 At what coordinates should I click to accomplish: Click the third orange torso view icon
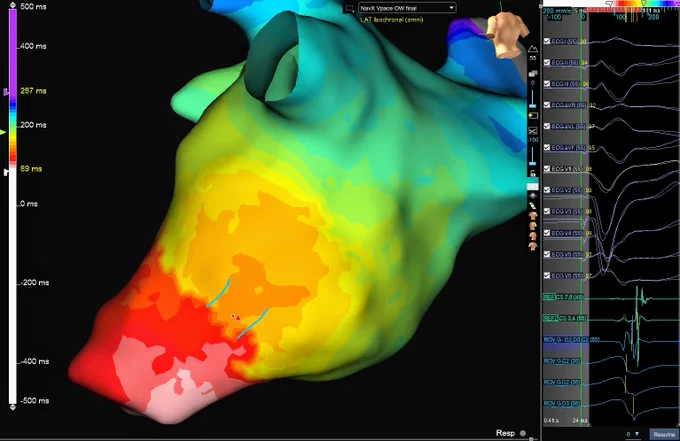[533, 236]
